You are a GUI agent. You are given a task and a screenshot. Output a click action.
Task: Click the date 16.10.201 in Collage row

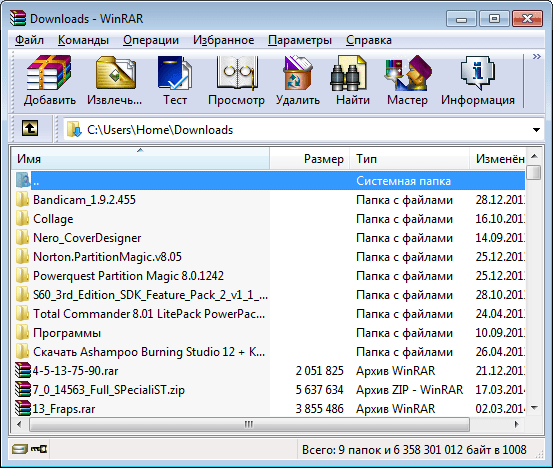click(500, 219)
